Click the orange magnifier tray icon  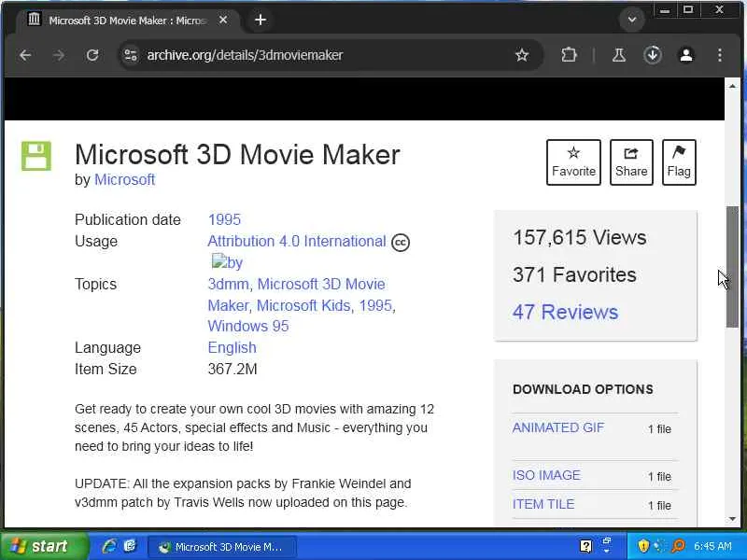[678, 546]
